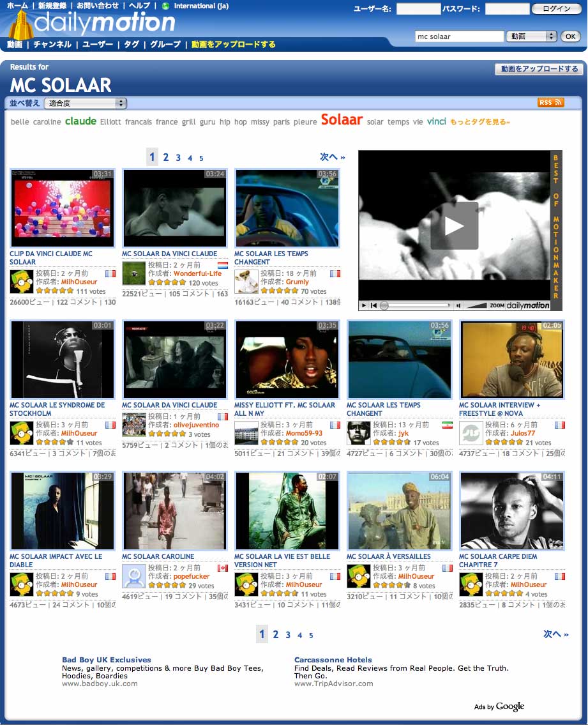
Task: Click star rating showing 120 votes
Action: (167, 282)
